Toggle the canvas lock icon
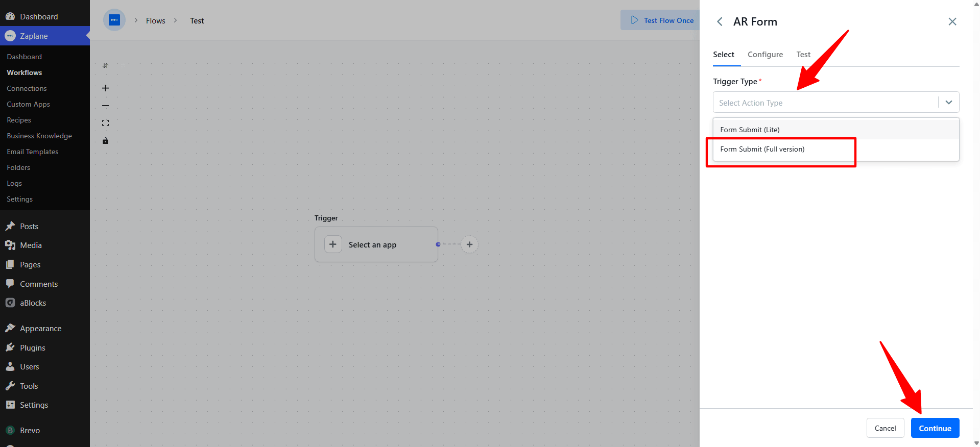The height and width of the screenshot is (447, 980). (x=105, y=141)
